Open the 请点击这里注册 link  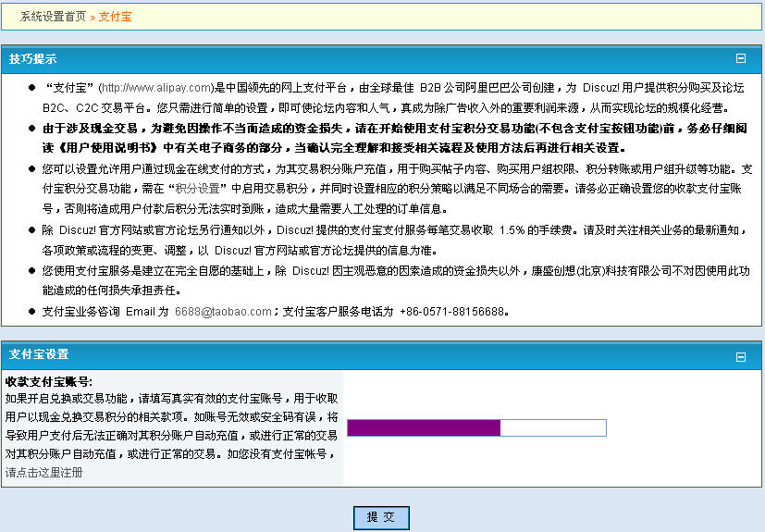[43, 473]
